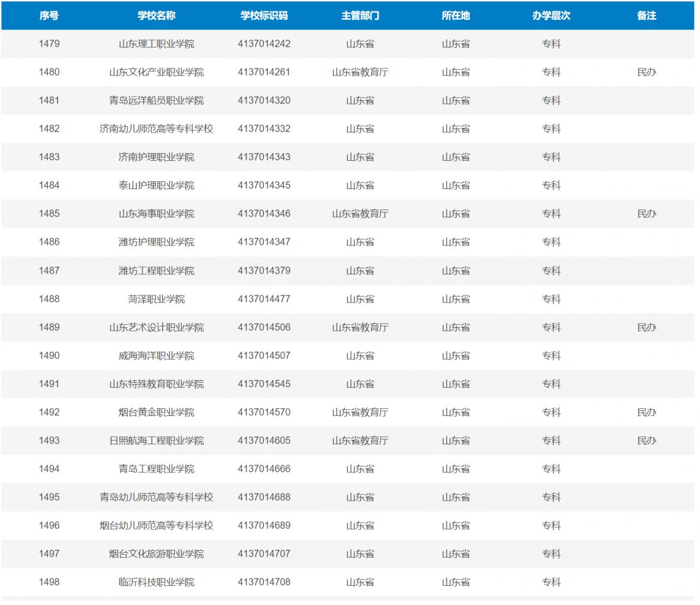Click school code 4137014707
The height and width of the screenshot is (605, 700).
264,553
